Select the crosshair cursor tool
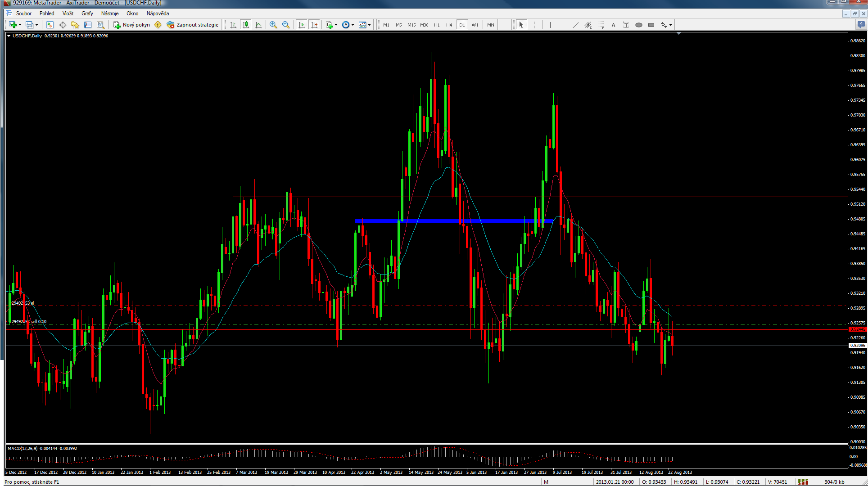The height and width of the screenshot is (486, 868). coord(534,25)
